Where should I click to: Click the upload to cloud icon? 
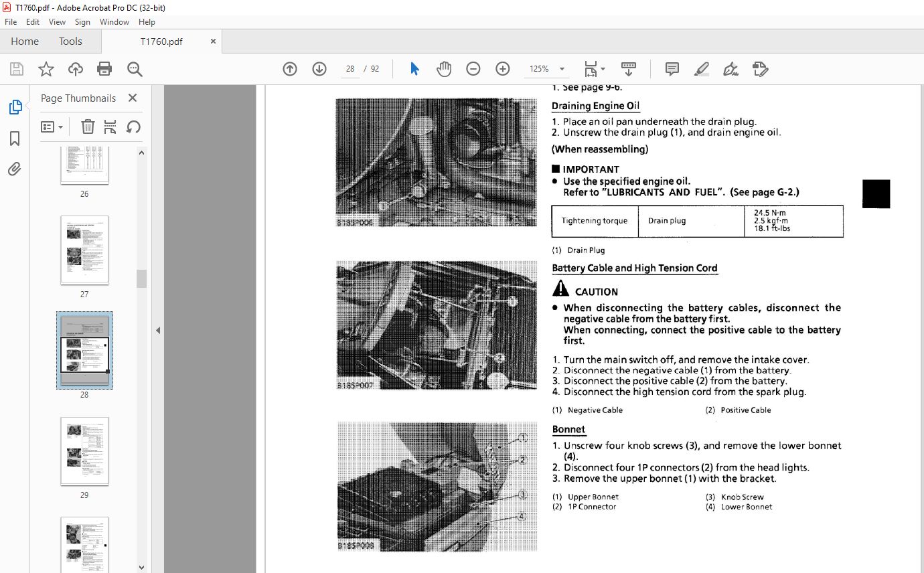(76, 69)
